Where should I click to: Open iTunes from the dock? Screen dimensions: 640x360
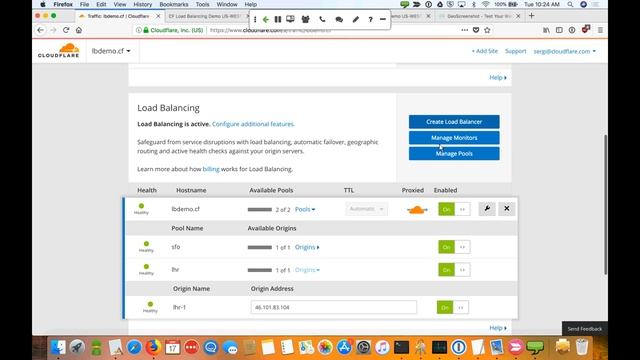coord(382,347)
